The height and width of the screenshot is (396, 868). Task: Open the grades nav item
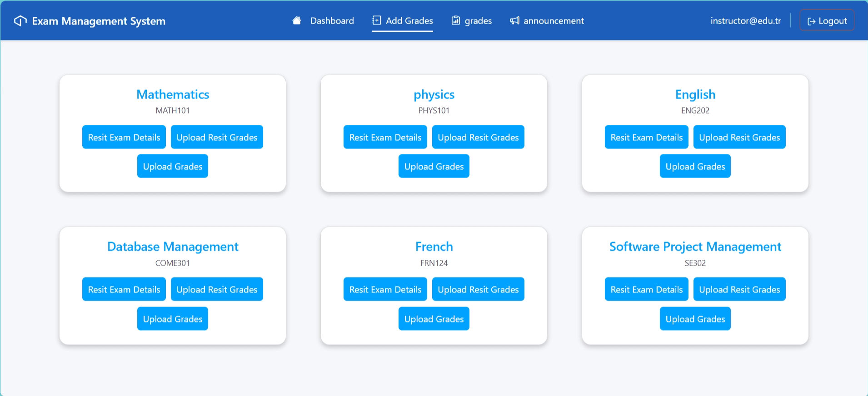coord(472,20)
